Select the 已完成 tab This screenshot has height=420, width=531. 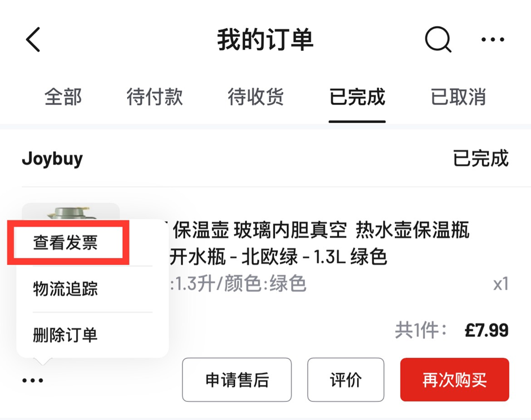[x=358, y=97]
